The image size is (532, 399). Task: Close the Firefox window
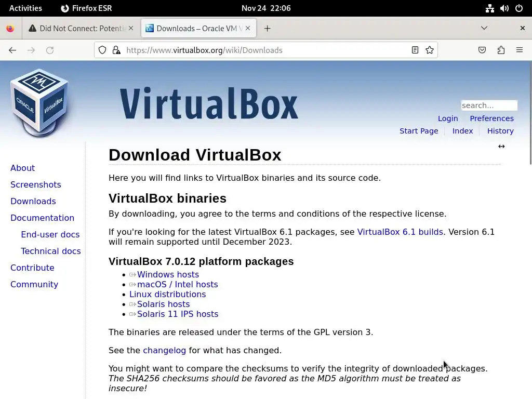tap(522, 28)
